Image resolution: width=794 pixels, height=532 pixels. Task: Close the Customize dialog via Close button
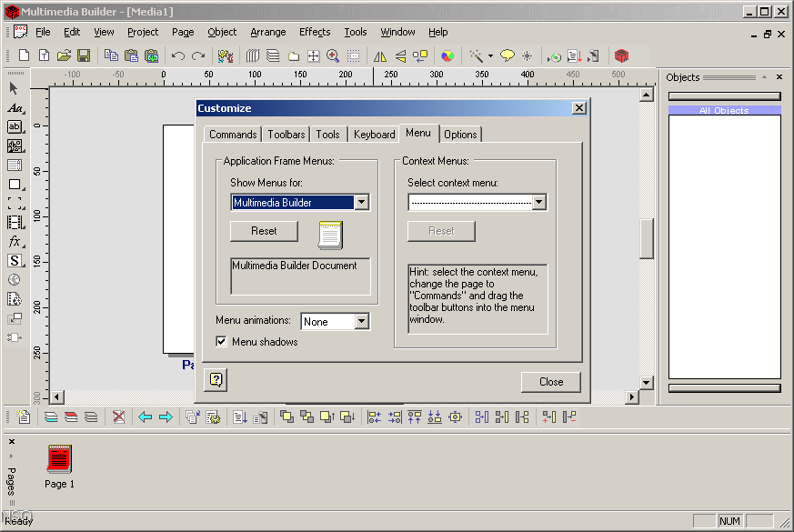[550, 382]
